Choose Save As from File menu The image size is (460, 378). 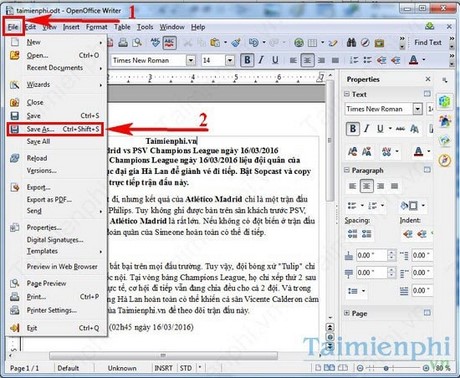[x=55, y=129]
